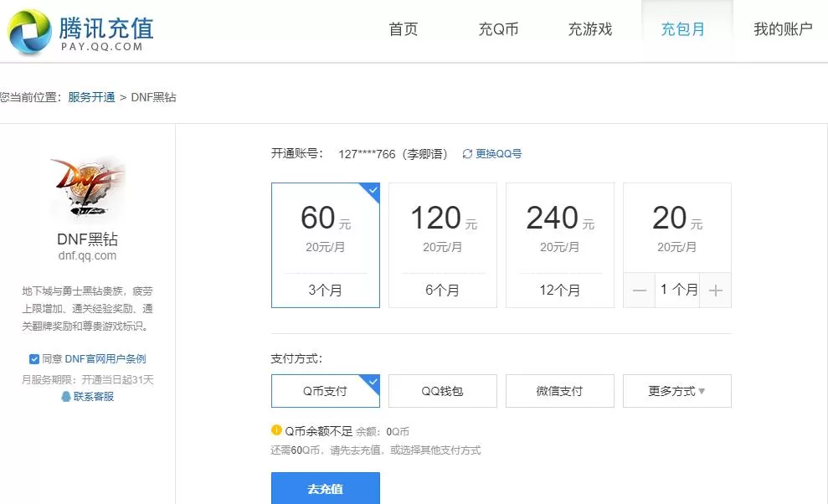This screenshot has width=828, height=504.
Task: Click the 余额：0Q币 text
Action: [383, 432]
